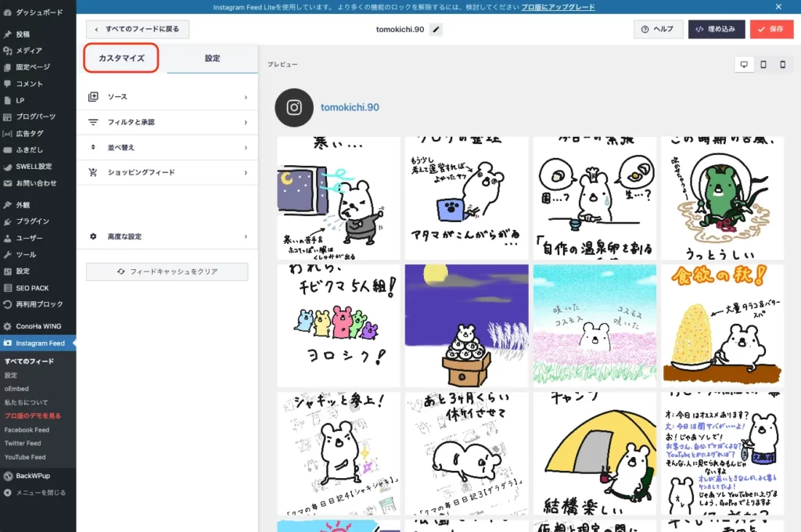The height and width of the screenshot is (532, 801).
Task: Click the pencil icon beside tomokichi.90 feed name
Action: (x=436, y=29)
